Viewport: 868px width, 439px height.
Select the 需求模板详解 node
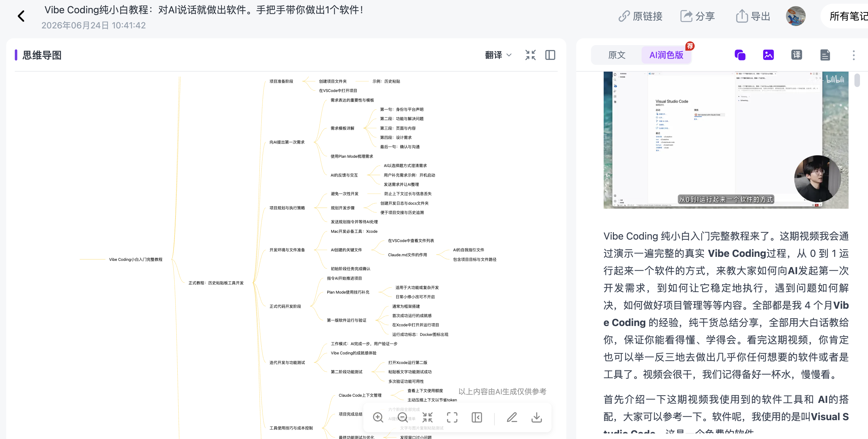pos(342,128)
